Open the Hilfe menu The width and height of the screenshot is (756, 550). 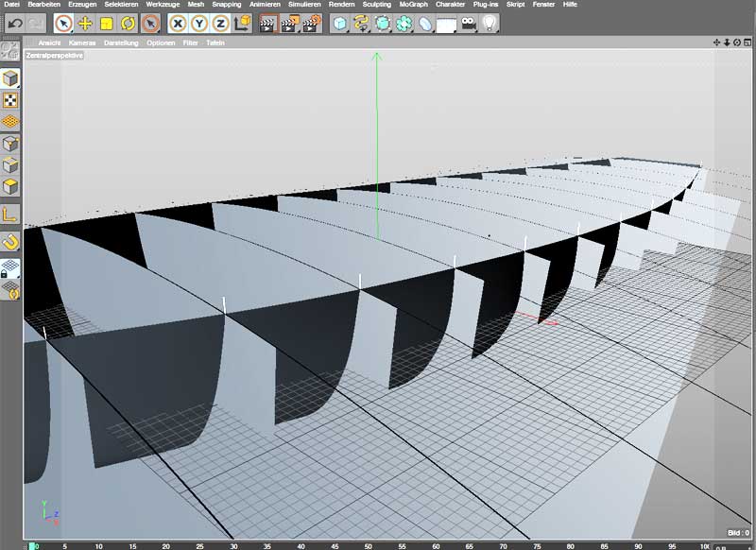(x=570, y=5)
